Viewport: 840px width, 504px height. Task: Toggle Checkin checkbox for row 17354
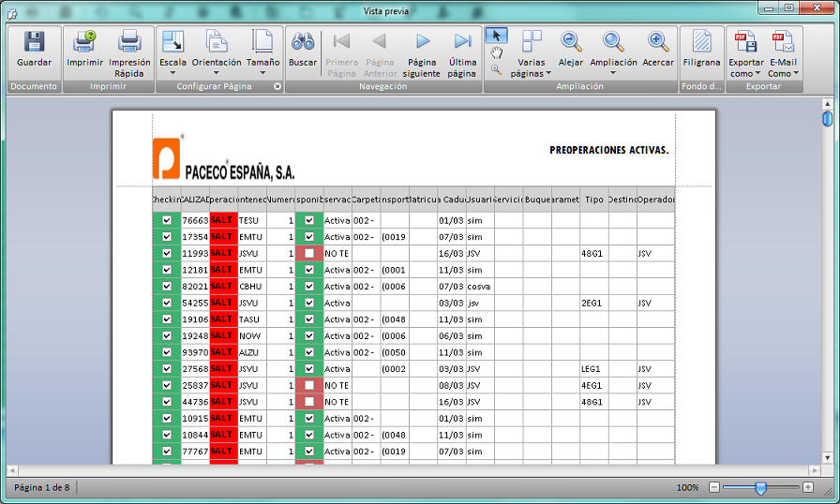click(167, 236)
